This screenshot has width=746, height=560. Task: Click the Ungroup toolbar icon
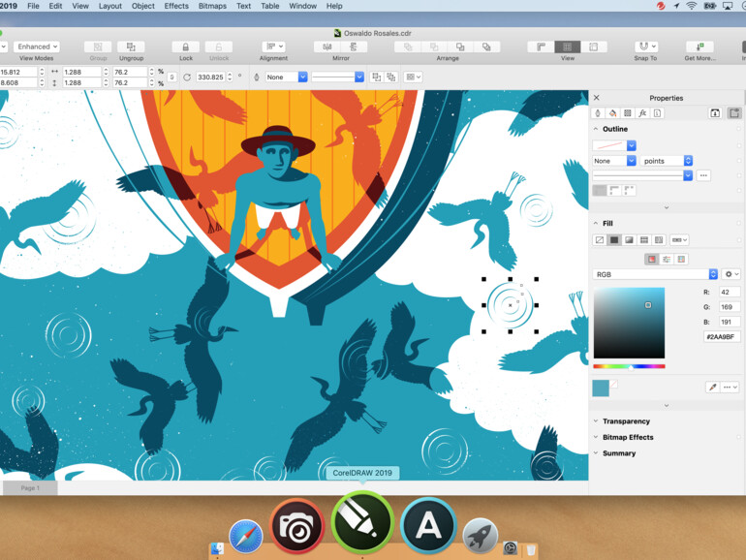click(x=131, y=47)
